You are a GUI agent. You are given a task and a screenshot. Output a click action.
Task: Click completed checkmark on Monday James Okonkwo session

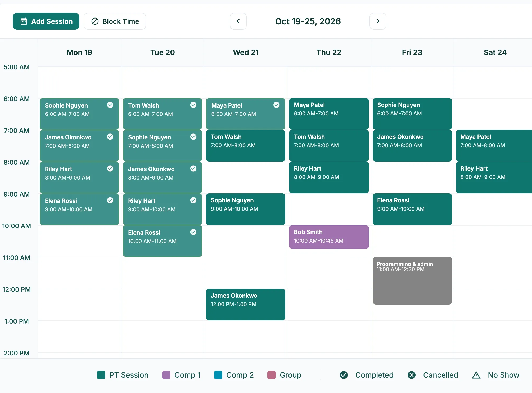point(110,137)
